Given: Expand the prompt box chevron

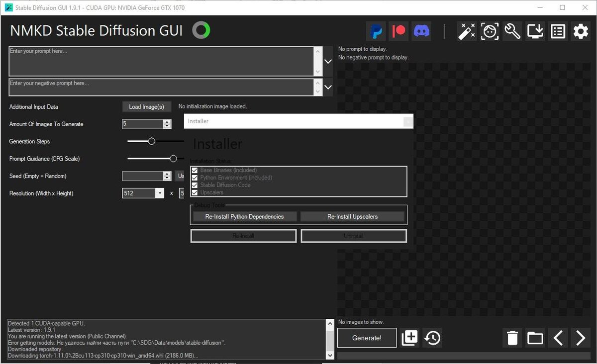Looking at the screenshot, I should (x=328, y=62).
